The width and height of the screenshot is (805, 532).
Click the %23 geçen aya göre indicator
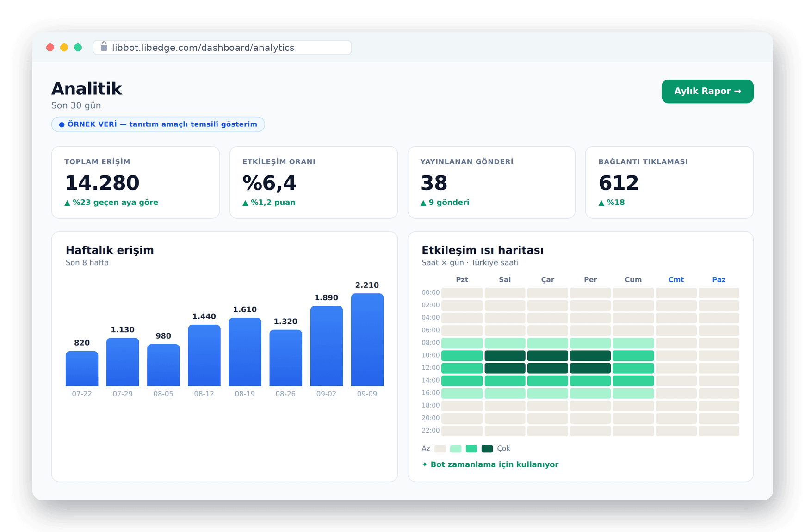[111, 202]
